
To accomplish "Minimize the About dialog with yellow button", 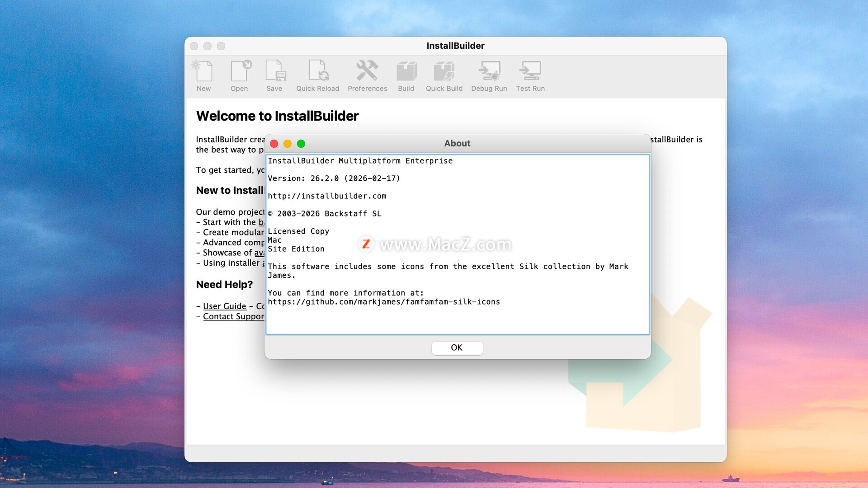I will click(288, 144).
